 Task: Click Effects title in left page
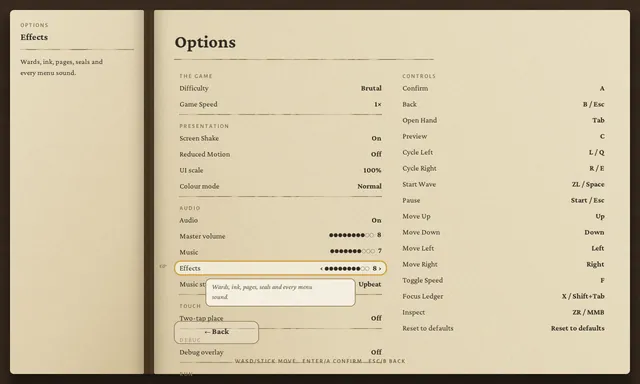(x=34, y=37)
